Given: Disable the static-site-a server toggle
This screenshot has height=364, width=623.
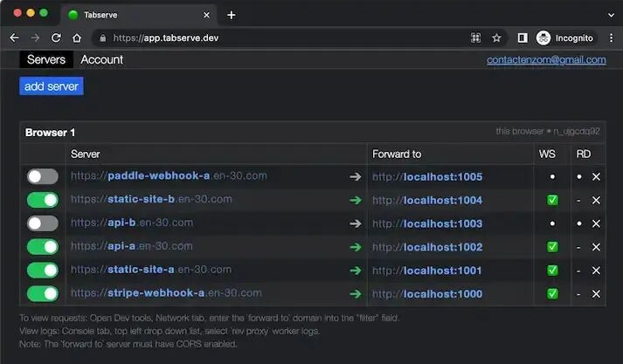Looking at the screenshot, I should coord(43,271).
